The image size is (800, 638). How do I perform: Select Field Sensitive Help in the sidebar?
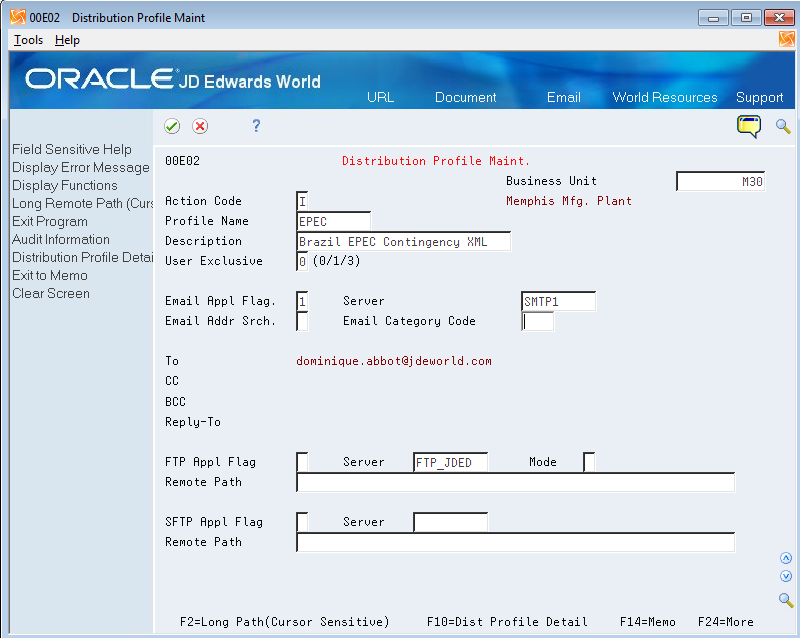[72, 149]
